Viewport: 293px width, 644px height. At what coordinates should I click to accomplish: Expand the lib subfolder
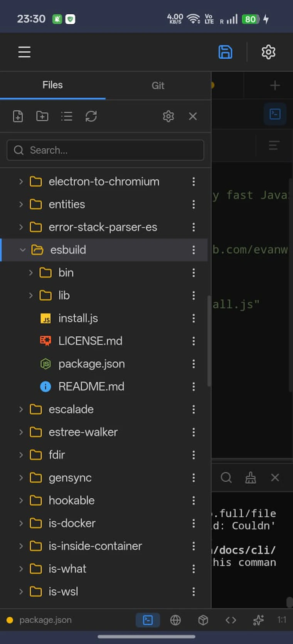point(30,296)
